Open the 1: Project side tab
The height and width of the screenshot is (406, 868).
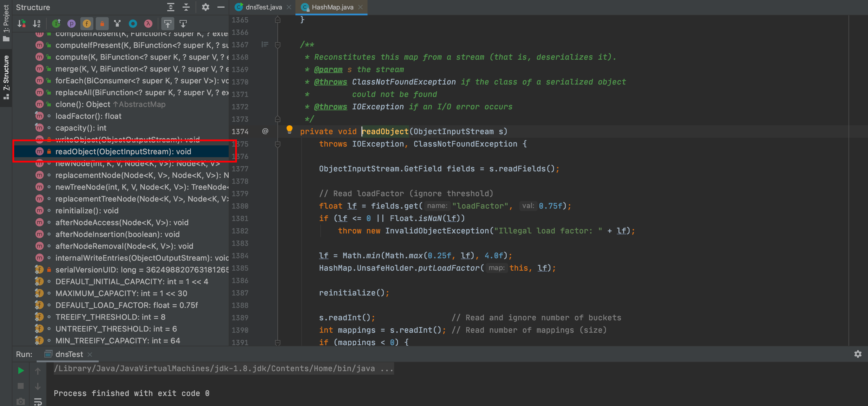(6, 23)
